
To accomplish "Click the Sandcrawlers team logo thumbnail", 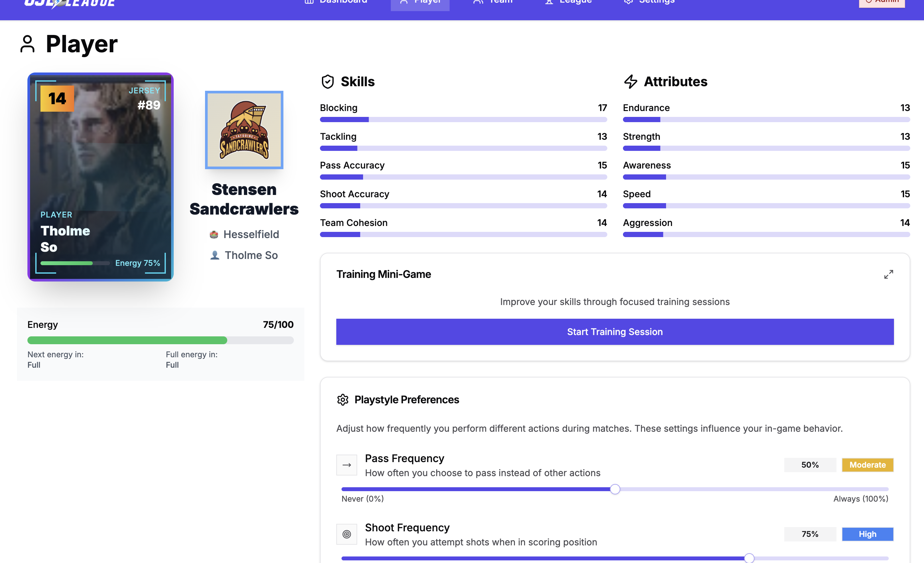I will (x=244, y=130).
